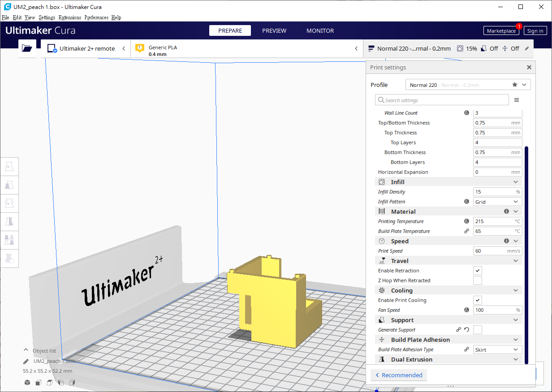This screenshot has width=552, height=392.
Task: Switch to right side view cube icon
Action: tap(72, 383)
